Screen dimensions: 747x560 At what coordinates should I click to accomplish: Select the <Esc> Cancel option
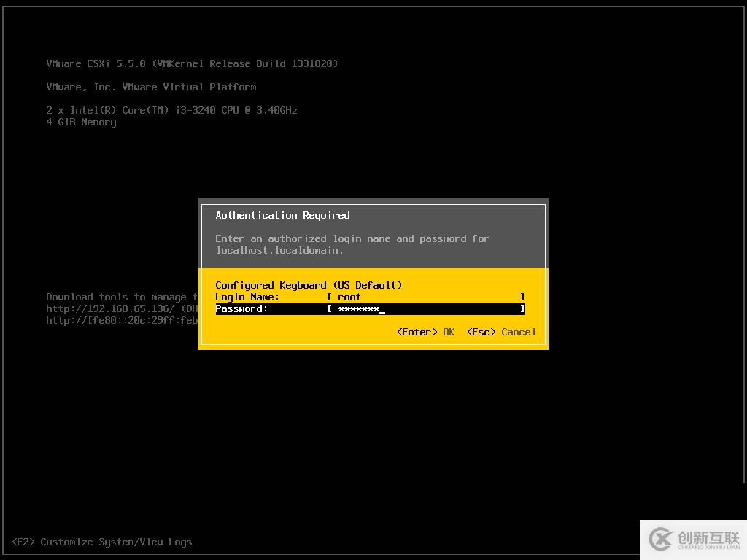(501, 332)
